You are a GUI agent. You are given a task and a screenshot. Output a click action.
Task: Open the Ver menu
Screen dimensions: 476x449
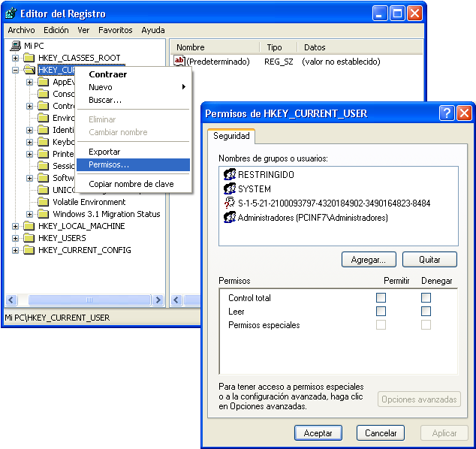pyautogui.click(x=83, y=30)
